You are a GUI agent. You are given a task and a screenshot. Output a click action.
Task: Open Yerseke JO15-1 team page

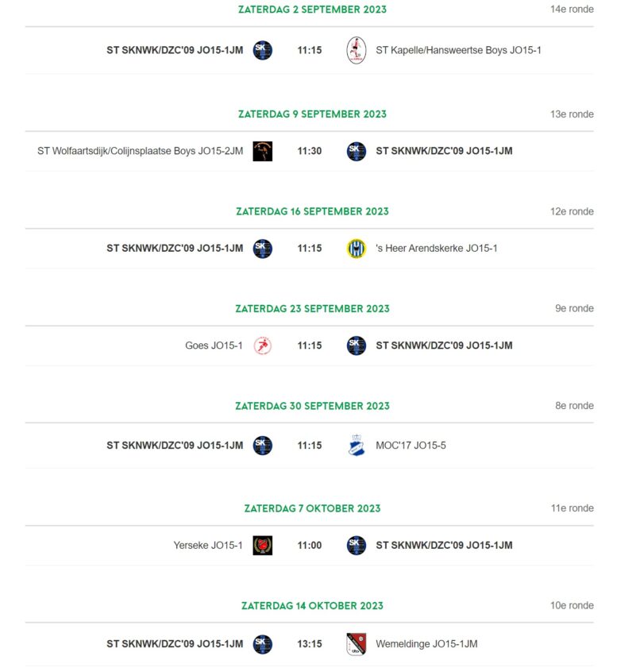(x=208, y=545)
